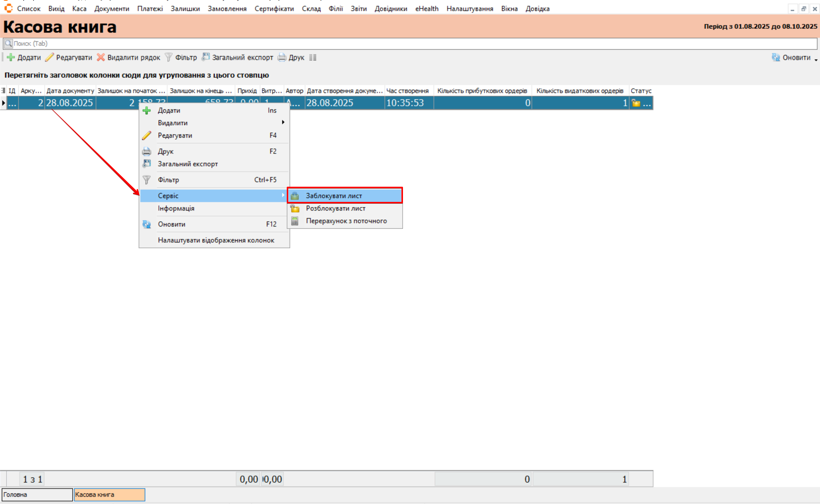
Task: Choose Налаштувати відображення колонок in context menu
Action: coord(216,240)
